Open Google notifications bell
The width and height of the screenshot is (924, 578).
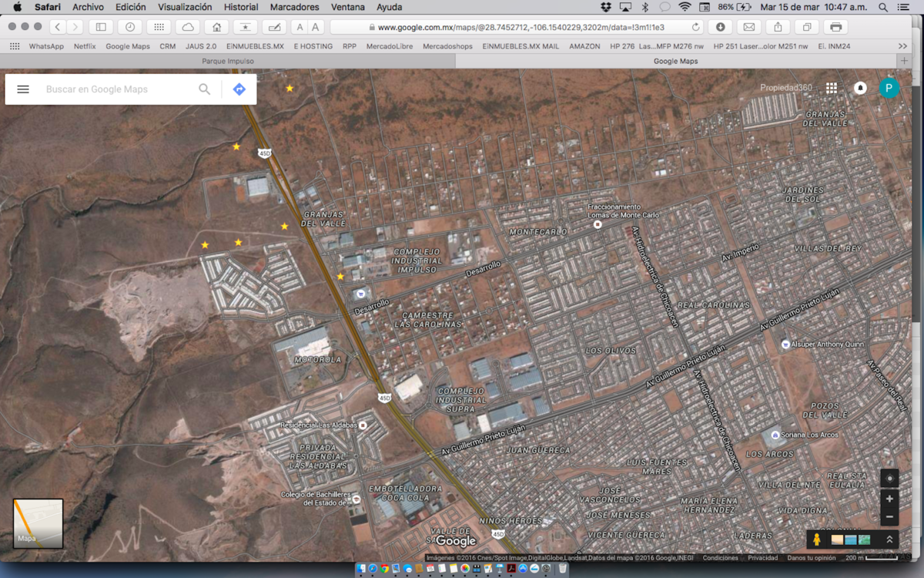pyautogui.click(x=860, y=88)
